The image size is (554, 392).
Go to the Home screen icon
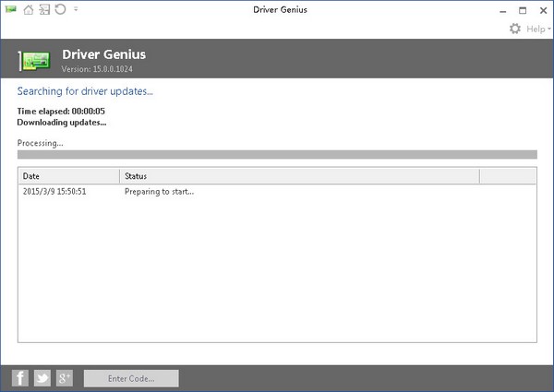coord(29,9)
